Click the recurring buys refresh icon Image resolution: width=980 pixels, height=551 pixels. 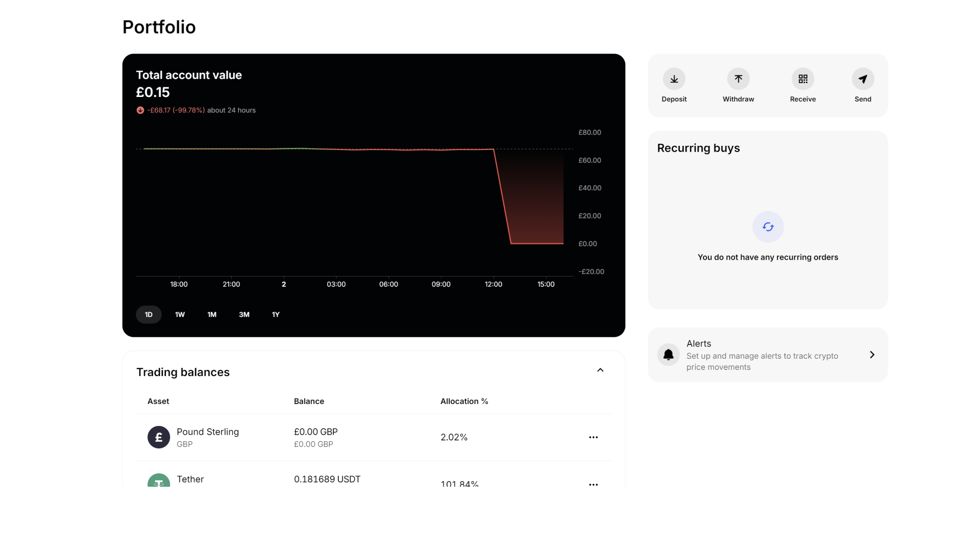point(768,227)
